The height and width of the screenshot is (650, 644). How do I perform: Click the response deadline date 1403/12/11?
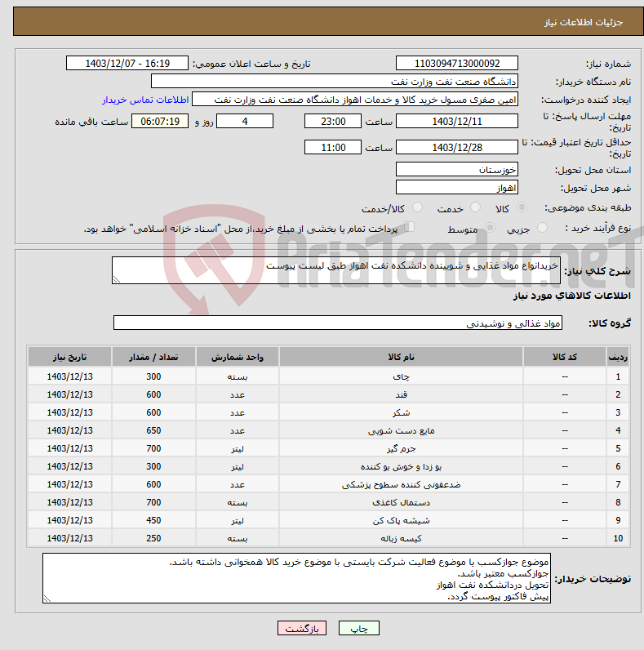point(457,121)
